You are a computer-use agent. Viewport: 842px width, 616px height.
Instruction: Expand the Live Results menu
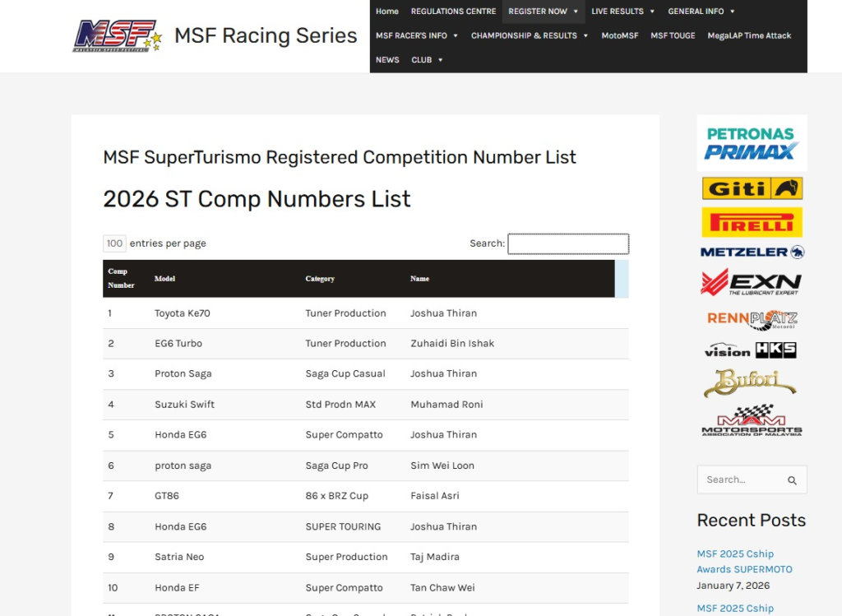[622, 12]
